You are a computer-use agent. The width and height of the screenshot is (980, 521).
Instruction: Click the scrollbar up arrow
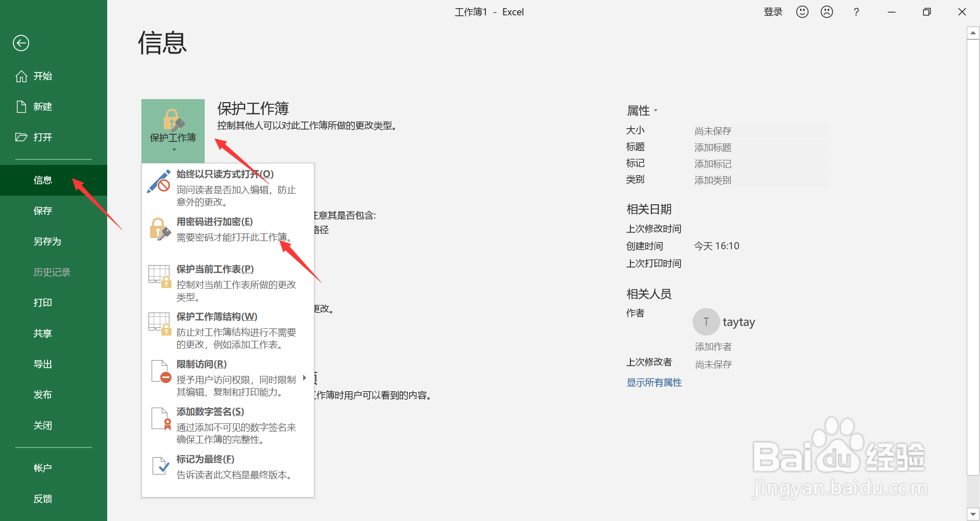[973, 33]
